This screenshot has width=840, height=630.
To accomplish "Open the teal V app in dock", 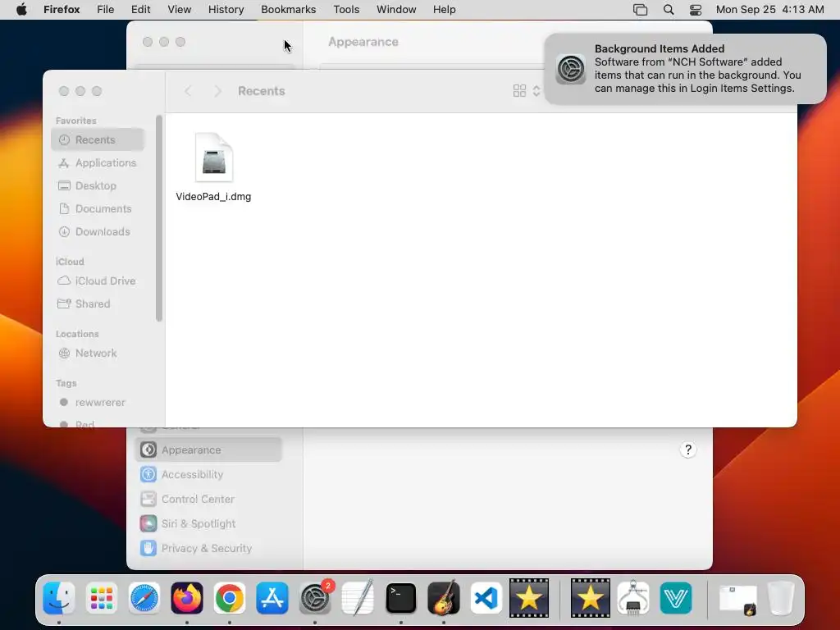I will point(676,598).
